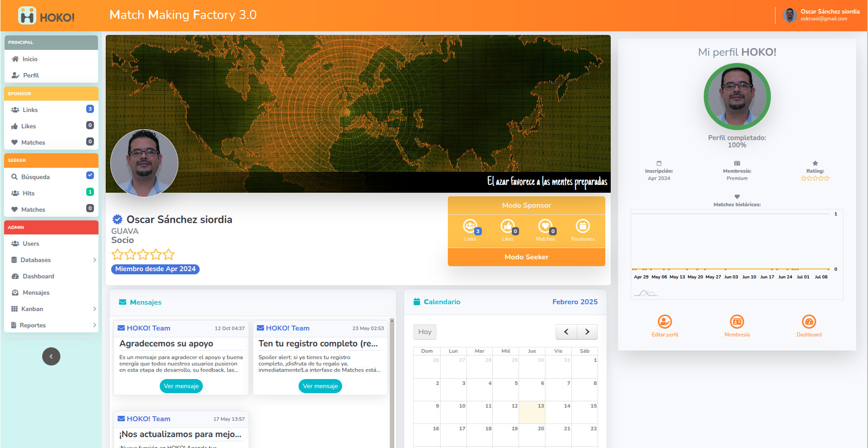Click the HOKO! logo in header
The image size is (868, 448).
pyautogui.click(x=46, y=16)
